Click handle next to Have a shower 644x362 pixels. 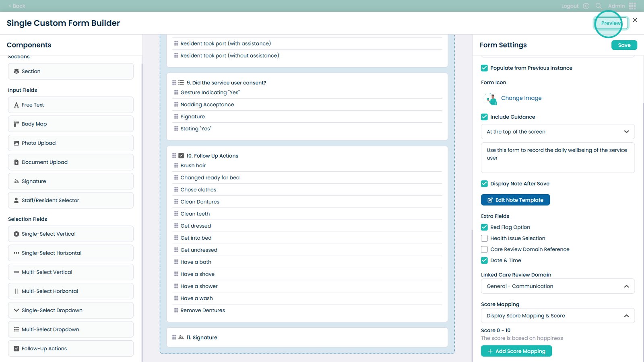click(176, 286)
